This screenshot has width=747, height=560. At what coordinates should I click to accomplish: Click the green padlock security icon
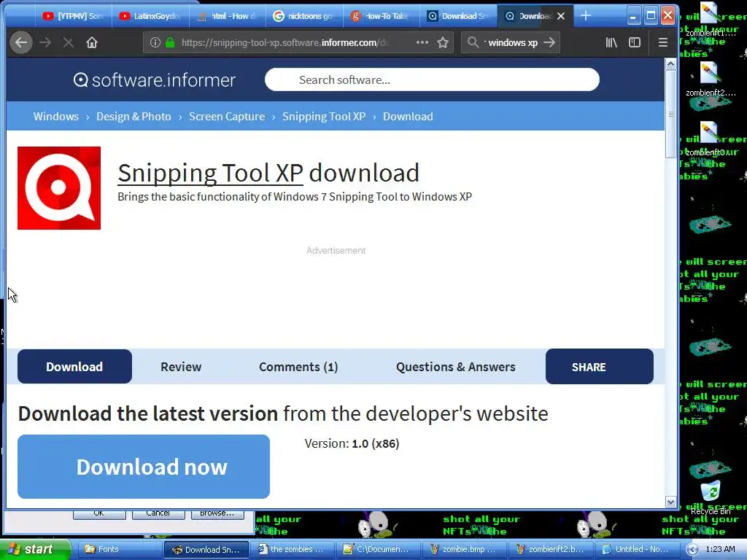tap(169, 42)
